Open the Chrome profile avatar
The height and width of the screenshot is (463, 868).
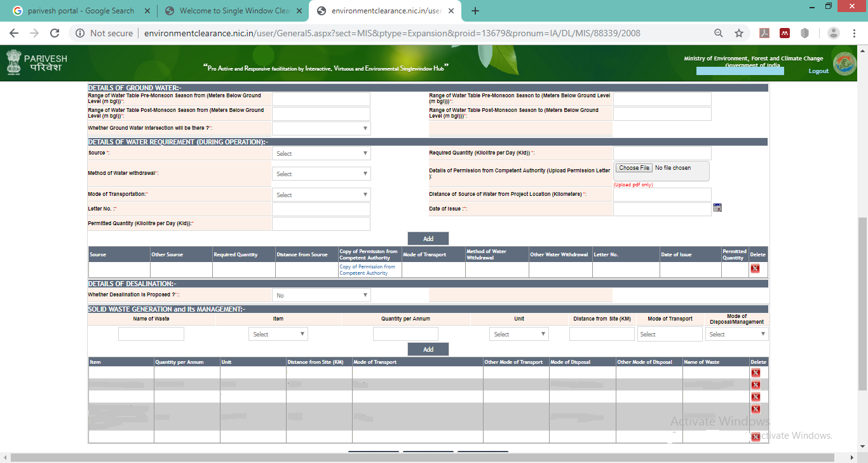(834, 33)
